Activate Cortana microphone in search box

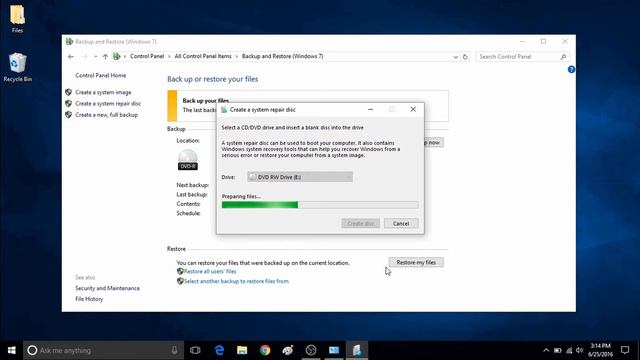coord(174,350)
